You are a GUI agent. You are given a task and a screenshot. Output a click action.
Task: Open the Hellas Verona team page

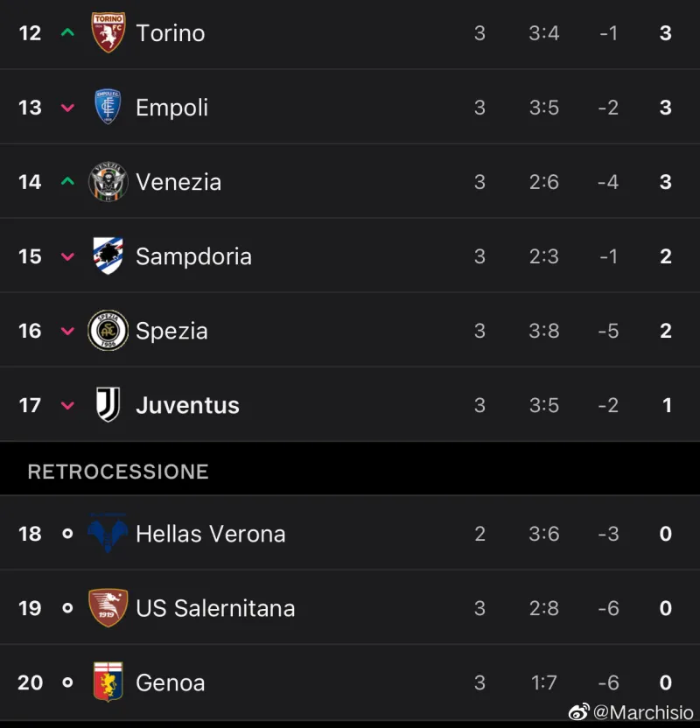[x=210, y=534]
